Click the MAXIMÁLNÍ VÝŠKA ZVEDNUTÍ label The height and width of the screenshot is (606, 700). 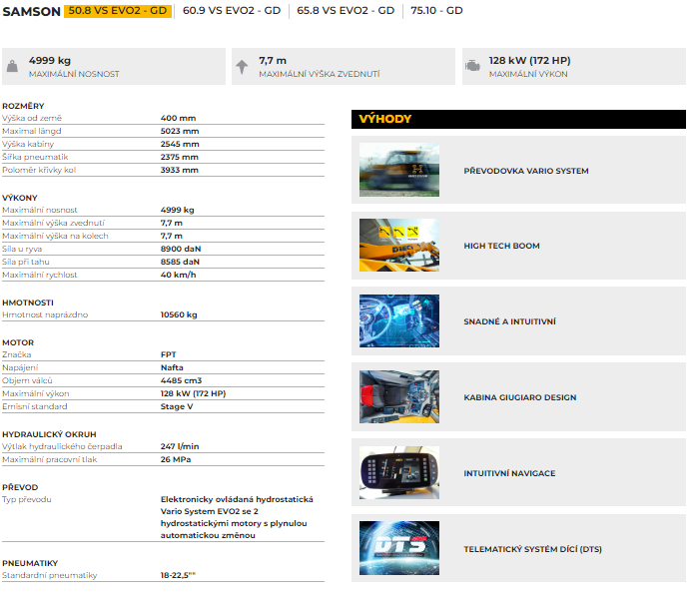pos(320,74)
